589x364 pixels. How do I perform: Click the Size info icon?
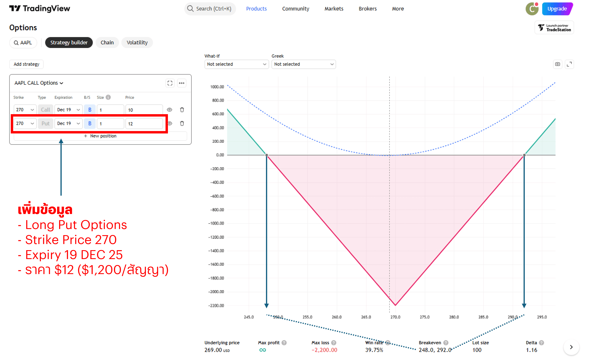[x=108, y=97]
